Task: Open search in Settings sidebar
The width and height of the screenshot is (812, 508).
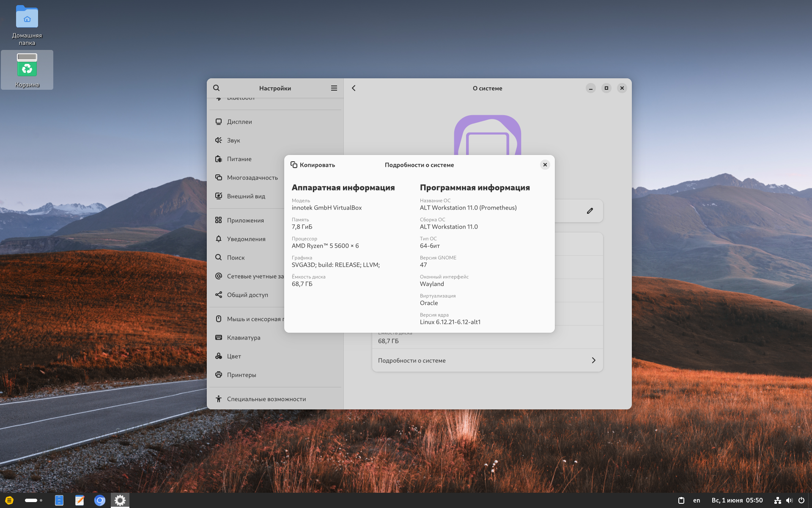Action: tap(217, 88)
